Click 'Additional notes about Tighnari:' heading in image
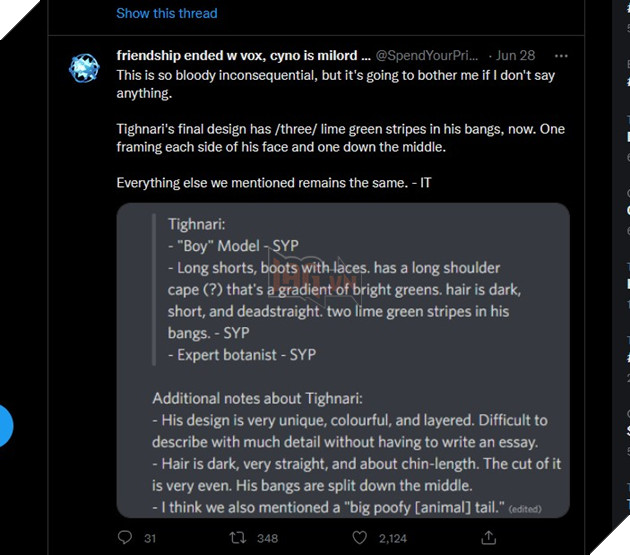630x555 pixels. tap(257, 398)
